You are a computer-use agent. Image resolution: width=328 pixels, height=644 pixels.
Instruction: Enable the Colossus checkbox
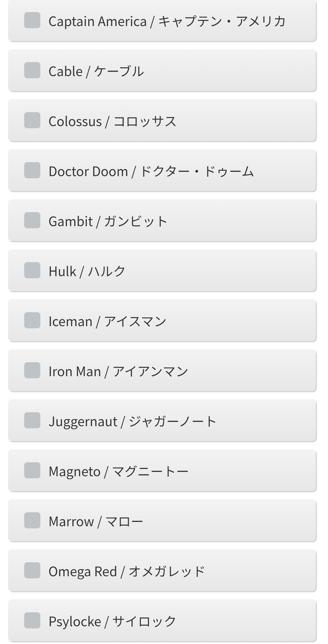coord(32,120)
